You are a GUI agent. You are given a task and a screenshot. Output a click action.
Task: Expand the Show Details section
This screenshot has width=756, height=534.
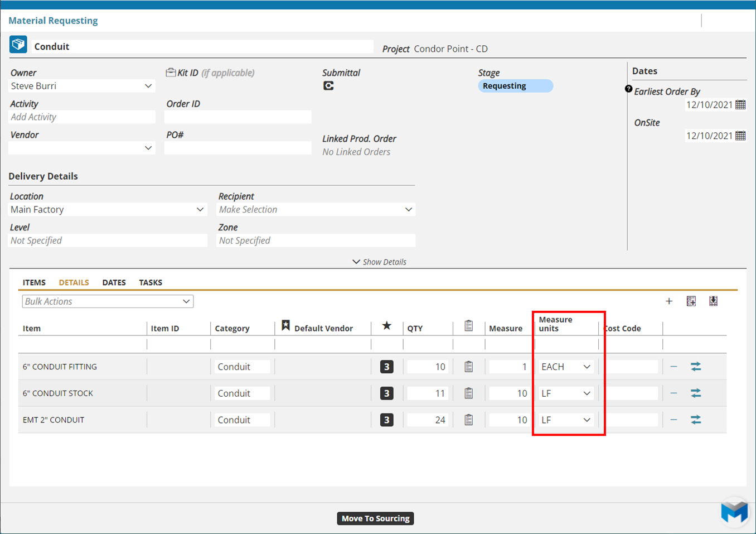tap(379, 262)
